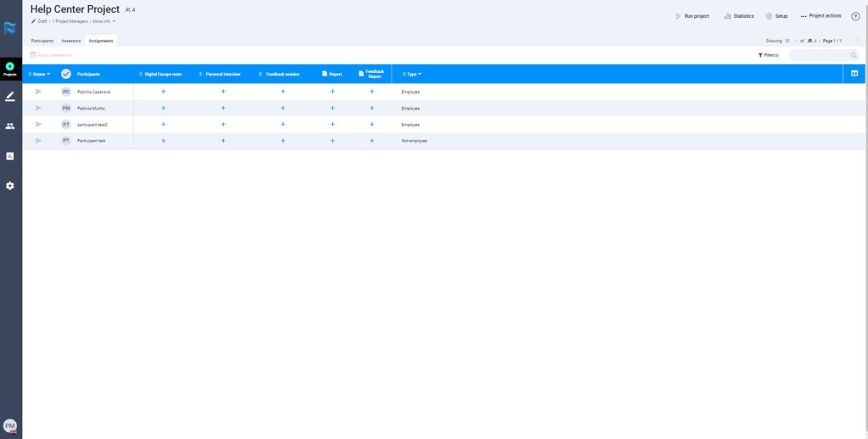Select the Patricia Murillo avatar checkbox
Screen dimensions: 868x439
66,108
